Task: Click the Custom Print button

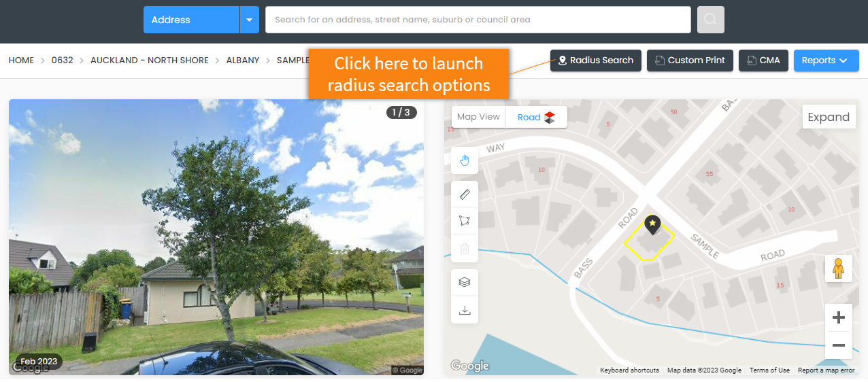Action: click(x=690, y=60)
